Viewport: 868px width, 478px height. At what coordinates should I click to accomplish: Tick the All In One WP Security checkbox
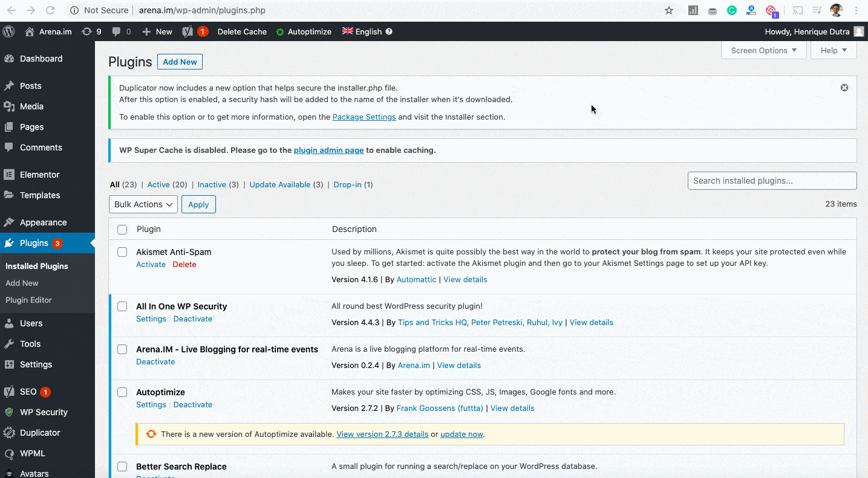pos(122,306)
